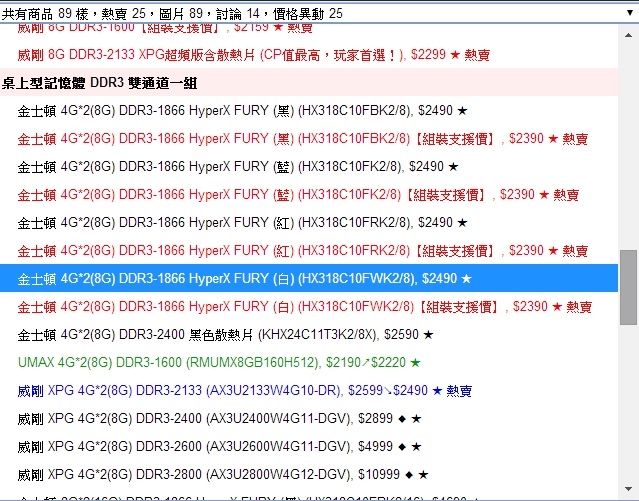Click the scrollbar down arrow
The image size is (639, 501).
coord(628,488)
